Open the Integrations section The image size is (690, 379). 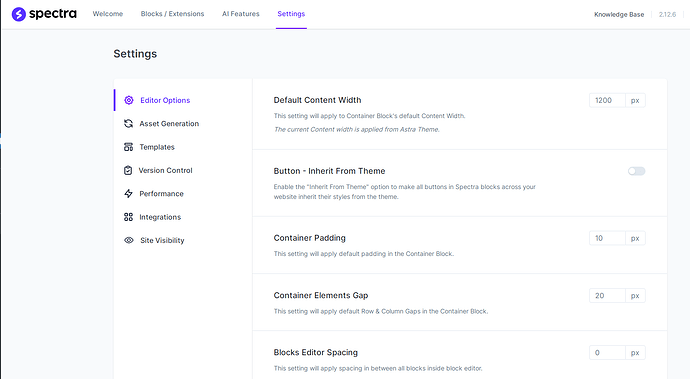pos(160,217)
